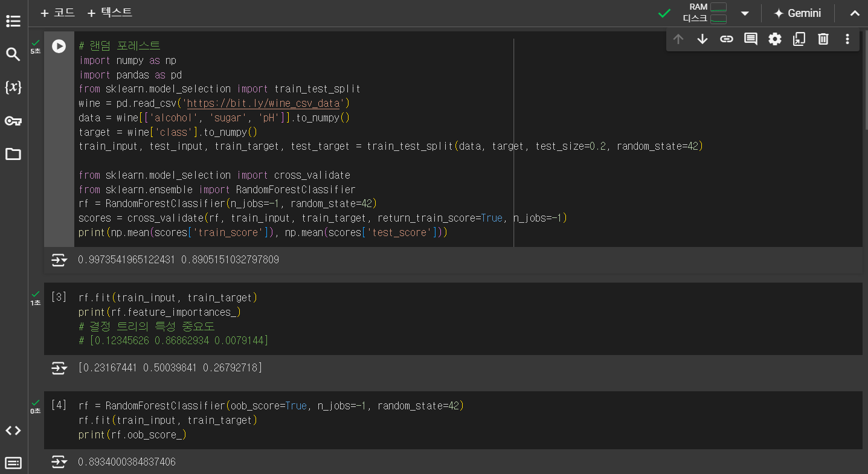
Task: Open the terminal panel icon at bottom left
Action: 13,463
